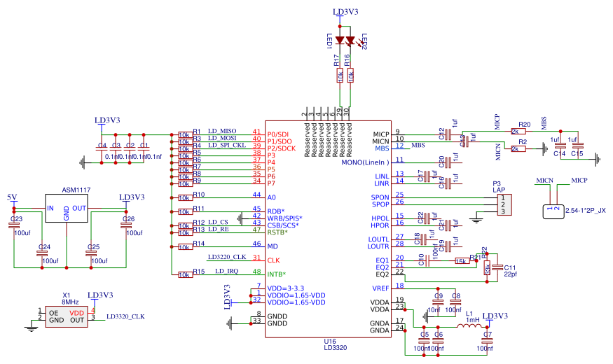Select the MBS pin label at pin 12
The width and height of the screenshot is (613, 364).
click(x=383, y=148)
